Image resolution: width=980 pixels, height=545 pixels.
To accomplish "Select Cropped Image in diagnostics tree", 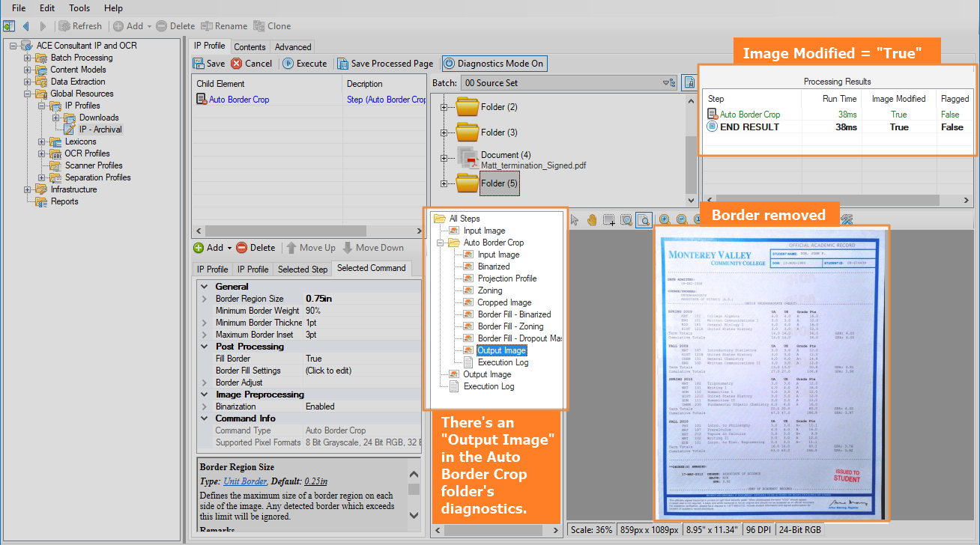I will 504,302.
